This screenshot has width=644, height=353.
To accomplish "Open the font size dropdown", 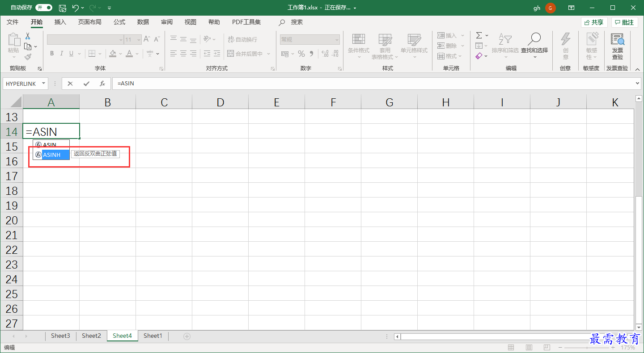I will pyautogui.click(x=139, y=40).
